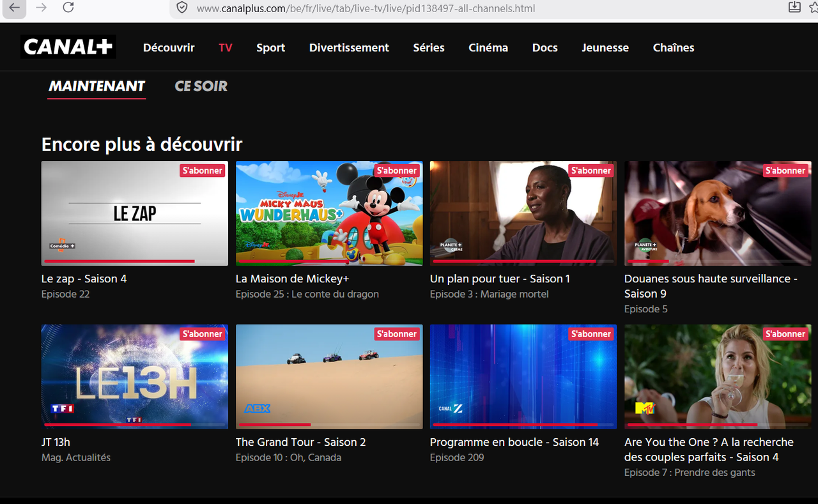
Task: Open the Chaînes section
Action: (x=674, y=47)
